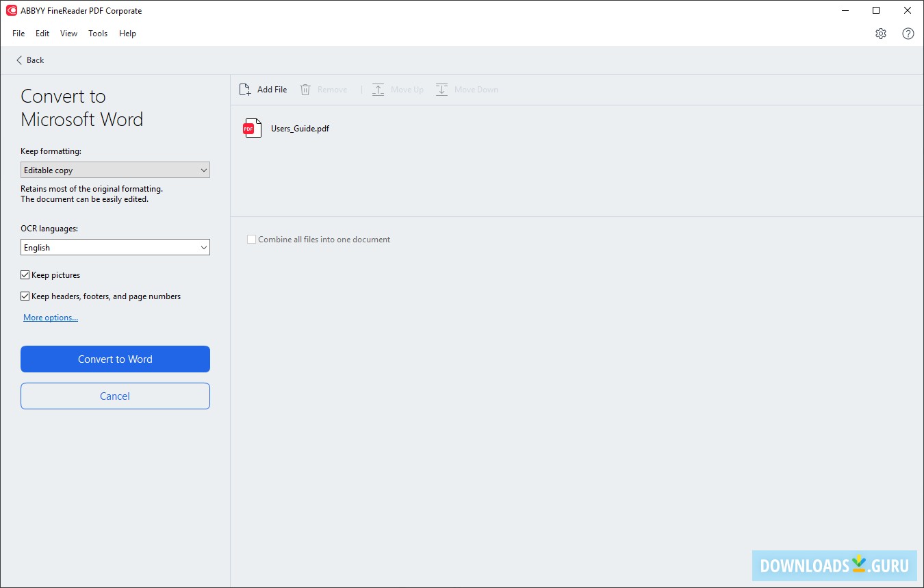Open the File menu

click(x=18, y=34)
